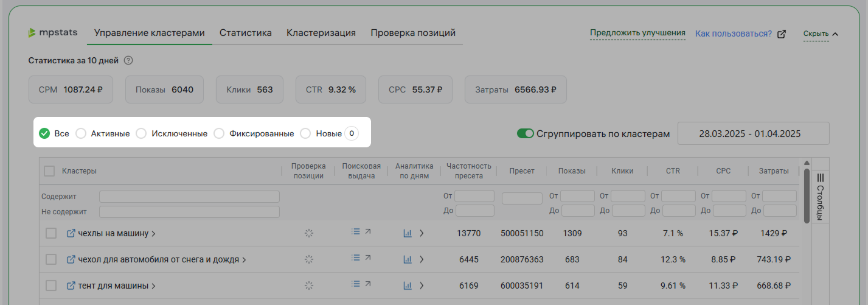Screen dimensions: 868x305
Task: Check the чехлы на машину row checkbox
Action: (x=51, y=233)
